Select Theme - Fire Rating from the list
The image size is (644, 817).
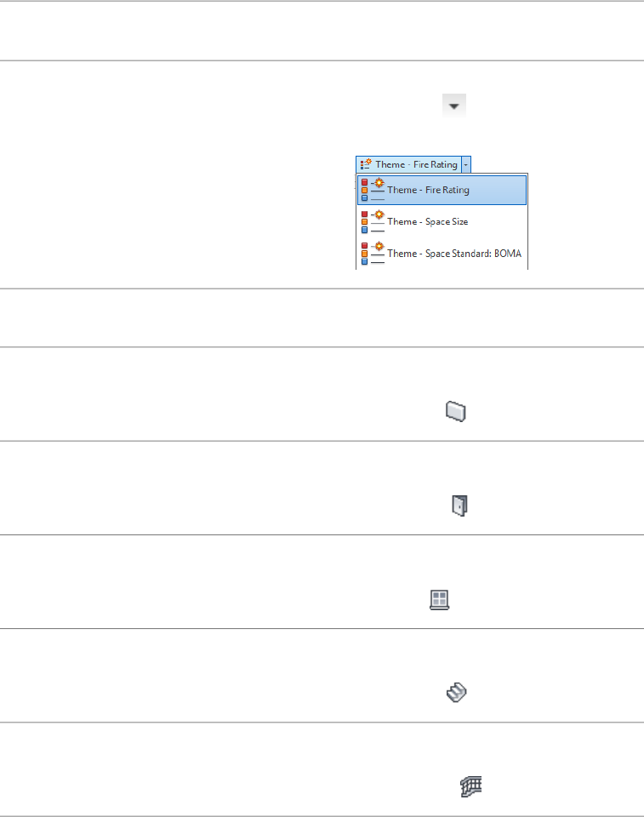point(428,190)
